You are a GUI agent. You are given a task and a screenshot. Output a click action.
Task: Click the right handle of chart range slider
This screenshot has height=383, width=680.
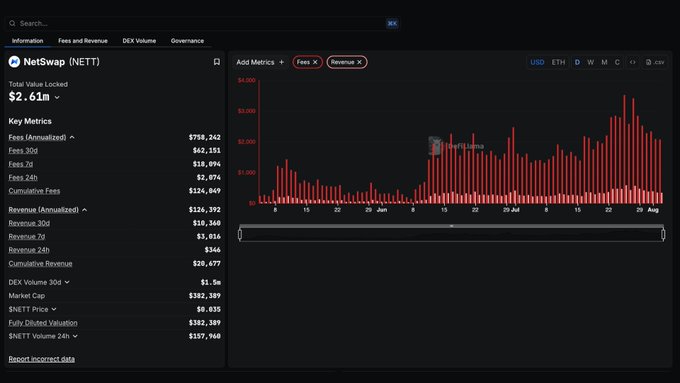663,234
